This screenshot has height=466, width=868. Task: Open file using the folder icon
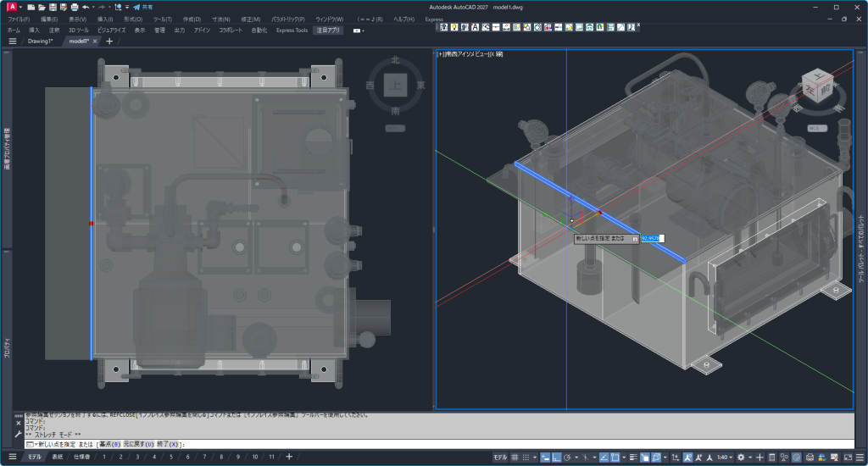(42, 7)
